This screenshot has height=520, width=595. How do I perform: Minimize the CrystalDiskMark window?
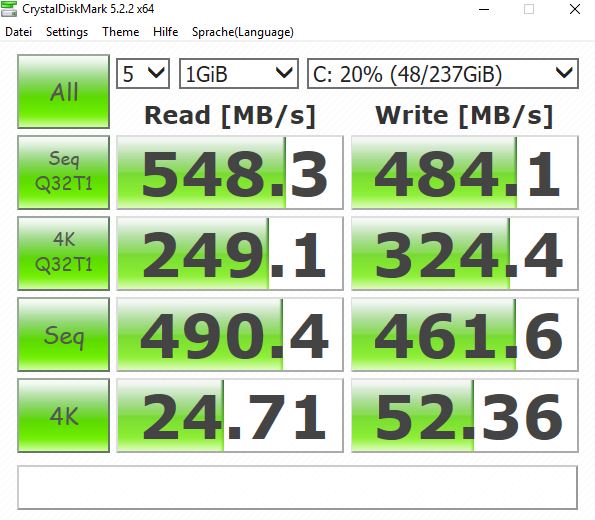[484, 9]
